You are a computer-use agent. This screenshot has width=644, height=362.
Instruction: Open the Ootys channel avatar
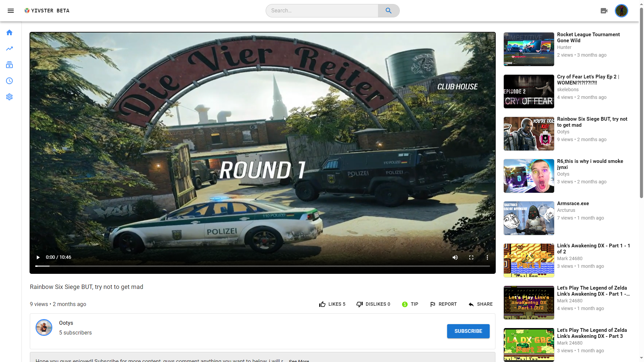coord(44,327)
